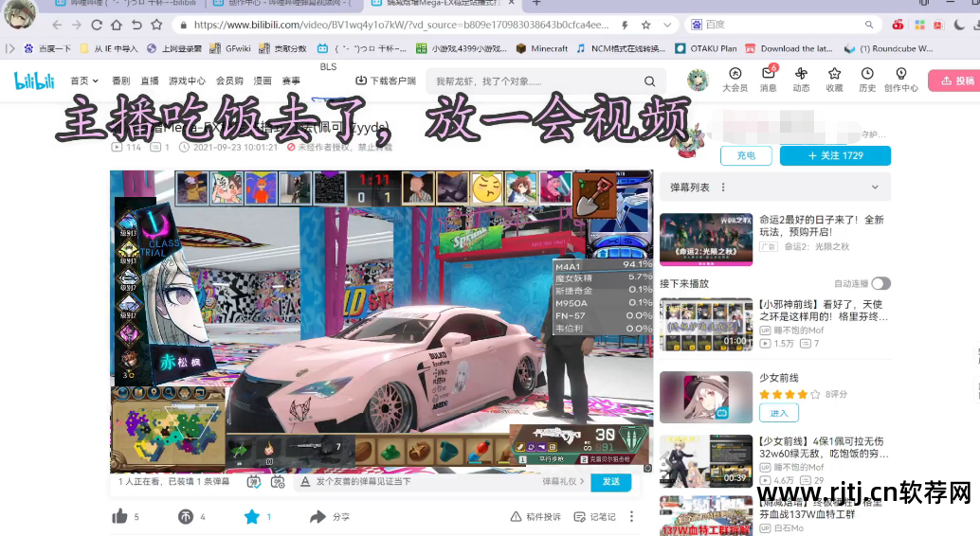The width and height of the screenshot is (980, 536).
Task: Open the 收藏 favorites icon
Action: [x=834, y=80]
